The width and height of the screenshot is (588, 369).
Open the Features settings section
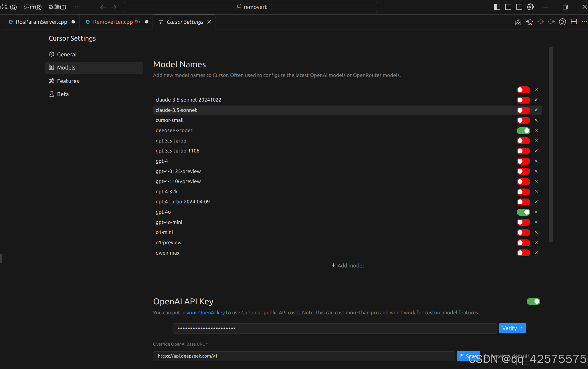pyautogui.click(x=68, y=81)
